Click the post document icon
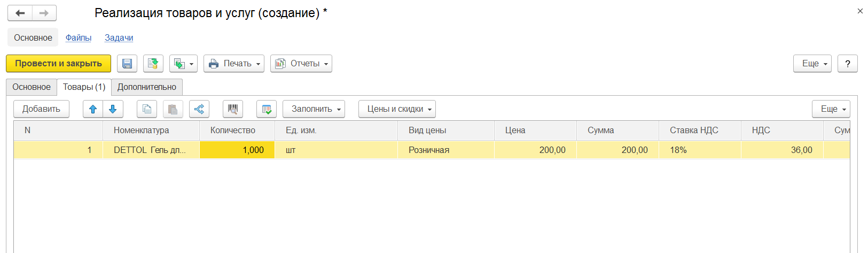868x253 pixels. point(153,64)
